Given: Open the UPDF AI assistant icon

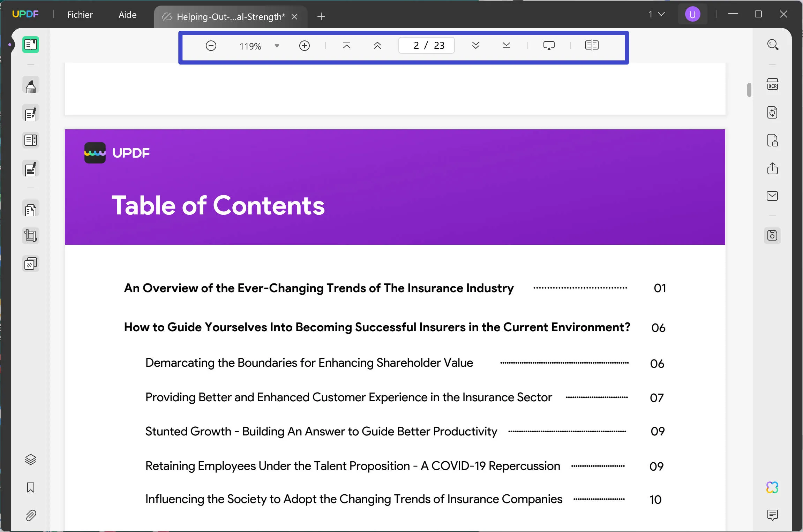Looking at the screenshot, I should pyautogui.click(x=772, y=487).
